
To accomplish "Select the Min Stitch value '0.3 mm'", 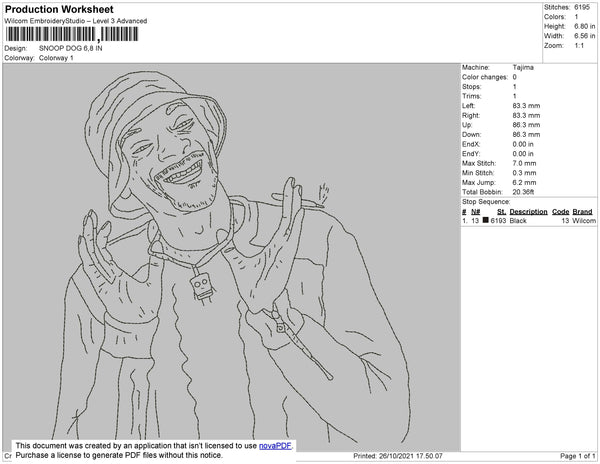I will pyautogui.click(x=524, y=173).
